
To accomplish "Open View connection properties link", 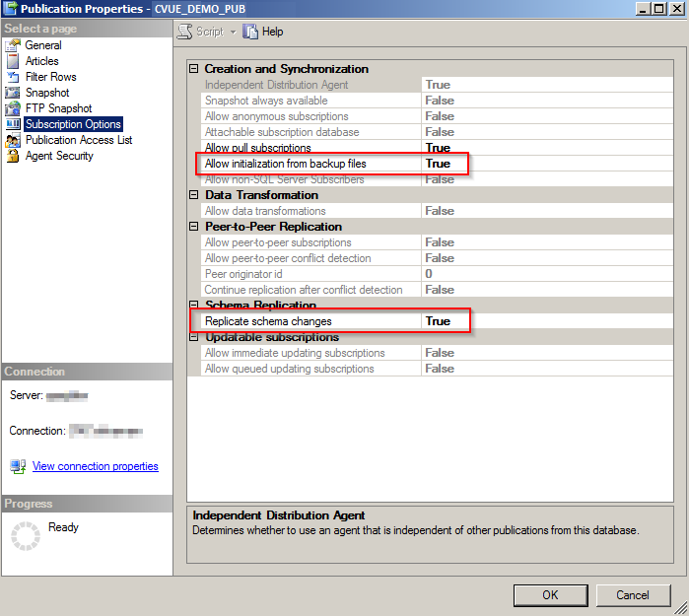I will 95,466.
